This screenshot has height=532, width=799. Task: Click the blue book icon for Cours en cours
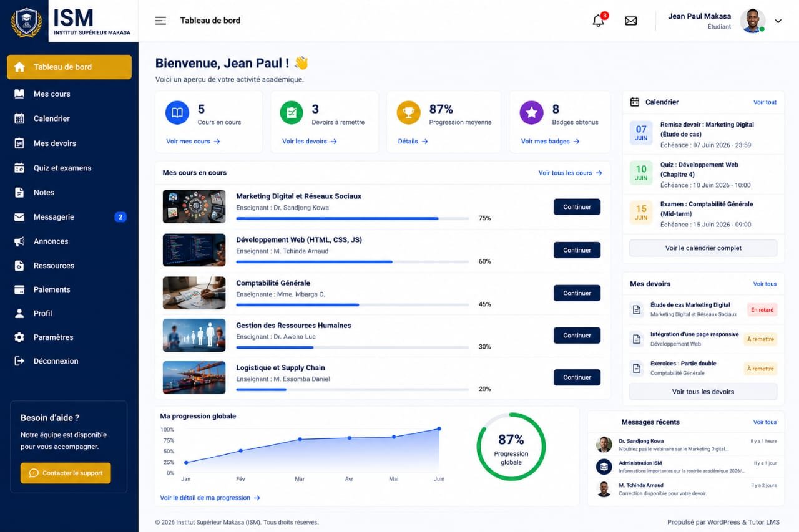point(177,113)
